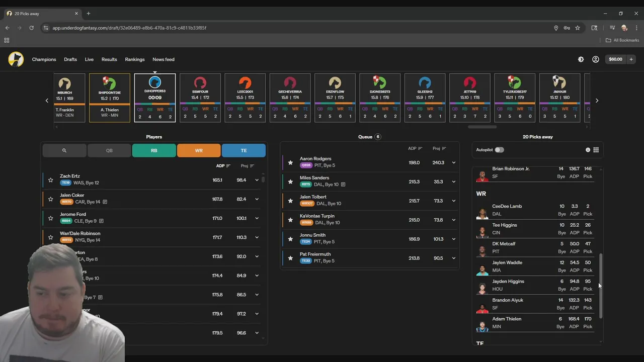
Task: Star Wan'Dale Robinson to queue
Action: click(x=50, y=237)
